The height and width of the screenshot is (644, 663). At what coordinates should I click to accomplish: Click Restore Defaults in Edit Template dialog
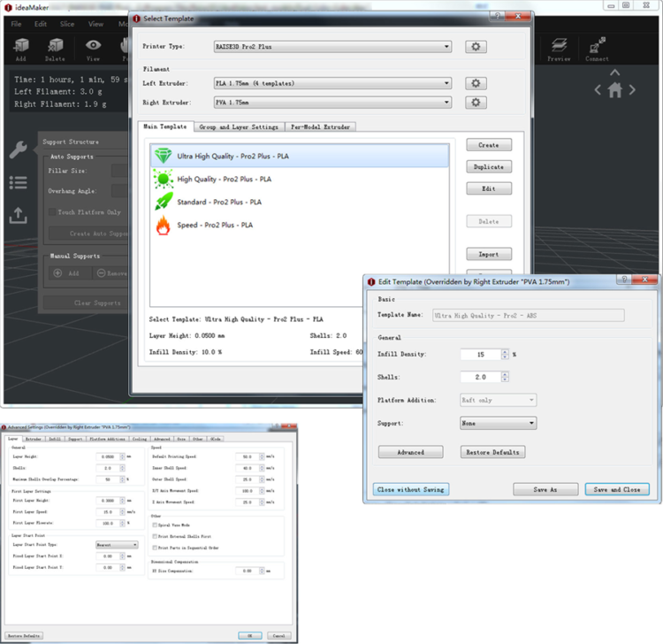click(492, 452)
